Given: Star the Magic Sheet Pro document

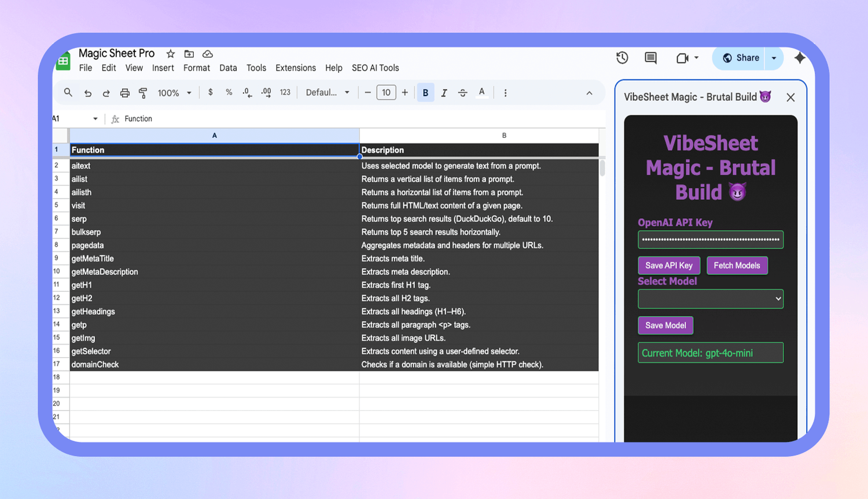Looking at the screenshot, I should click(x=171, y=54).
